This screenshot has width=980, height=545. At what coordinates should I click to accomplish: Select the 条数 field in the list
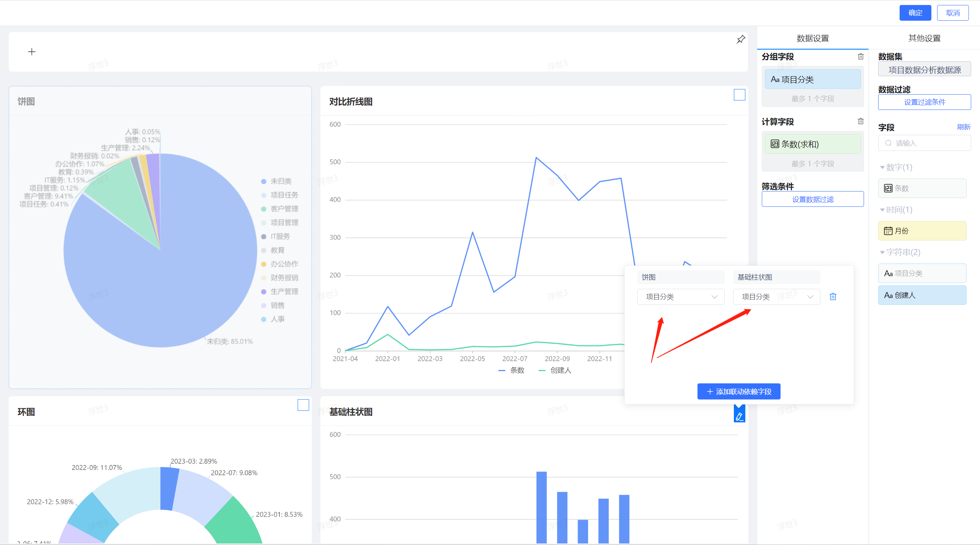pos(922,188)
